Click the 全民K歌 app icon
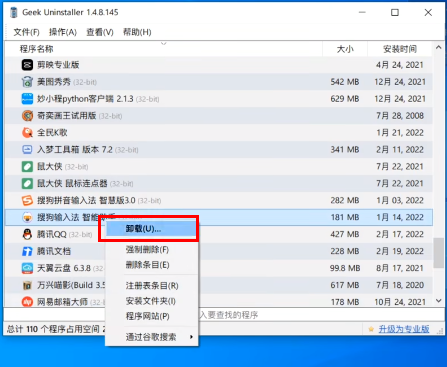Image resolution: width=447 pixels, height=367 pixels. tap(27, 133)
